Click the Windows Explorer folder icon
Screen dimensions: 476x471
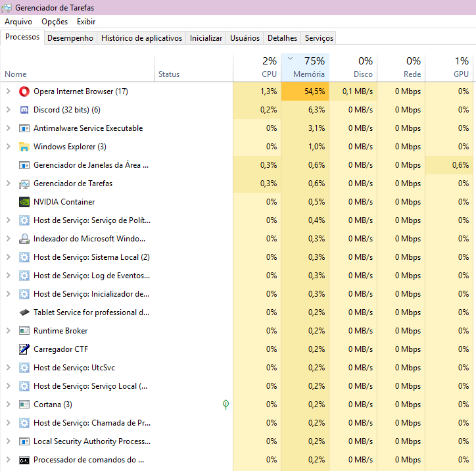pyautogui.click(x=24, y=147)
